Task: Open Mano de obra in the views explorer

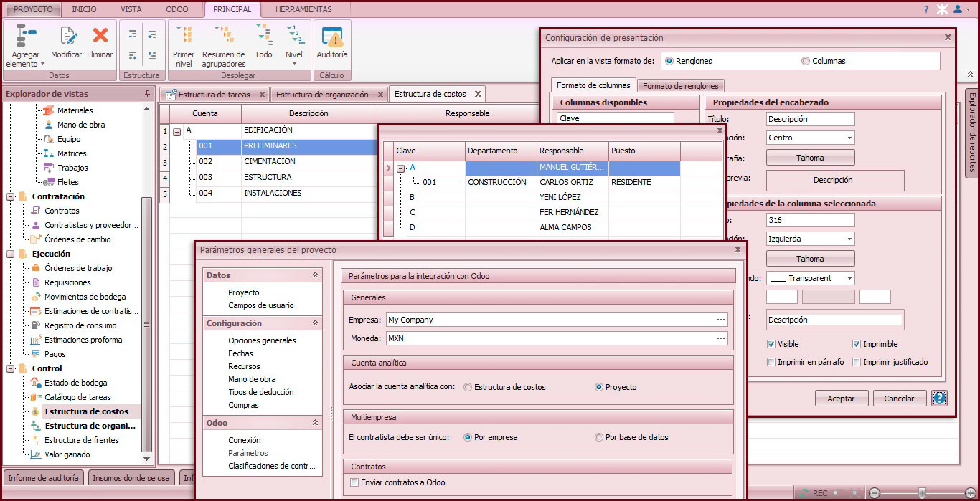Action: click(81, 125)
